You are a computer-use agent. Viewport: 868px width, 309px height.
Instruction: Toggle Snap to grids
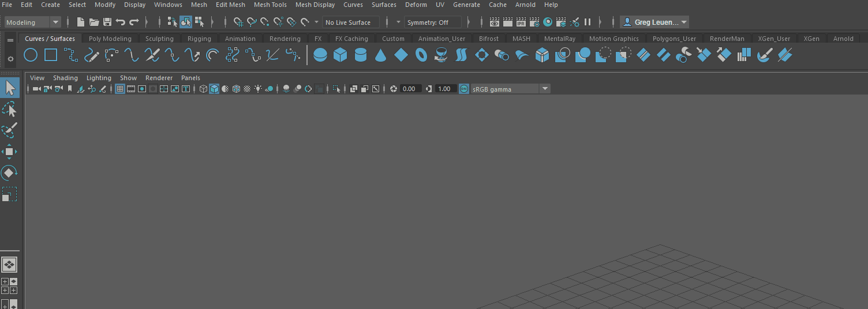pos(238,22)
